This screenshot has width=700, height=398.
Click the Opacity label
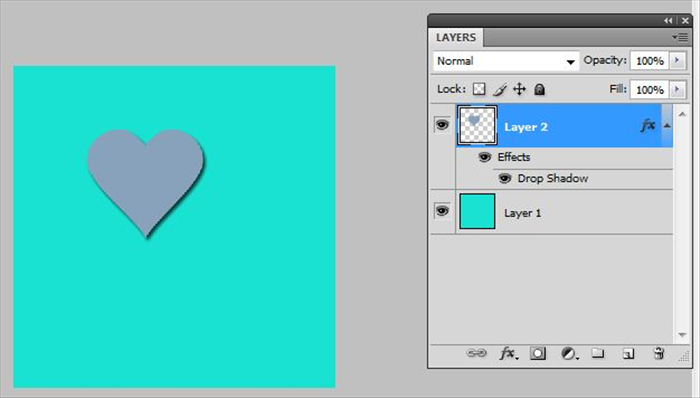coord(605,60)
